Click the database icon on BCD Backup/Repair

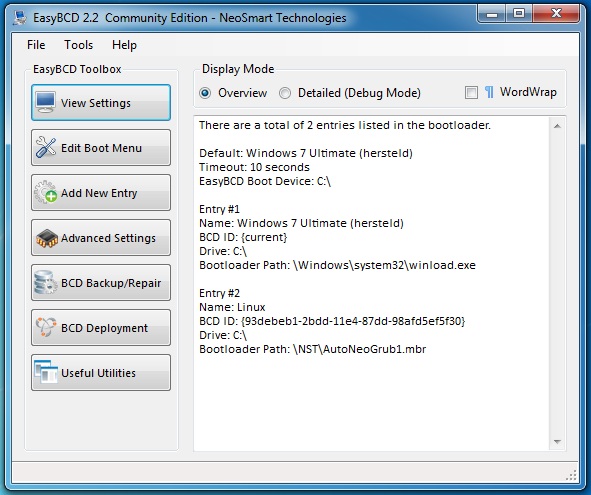click(x=45, y=282)
